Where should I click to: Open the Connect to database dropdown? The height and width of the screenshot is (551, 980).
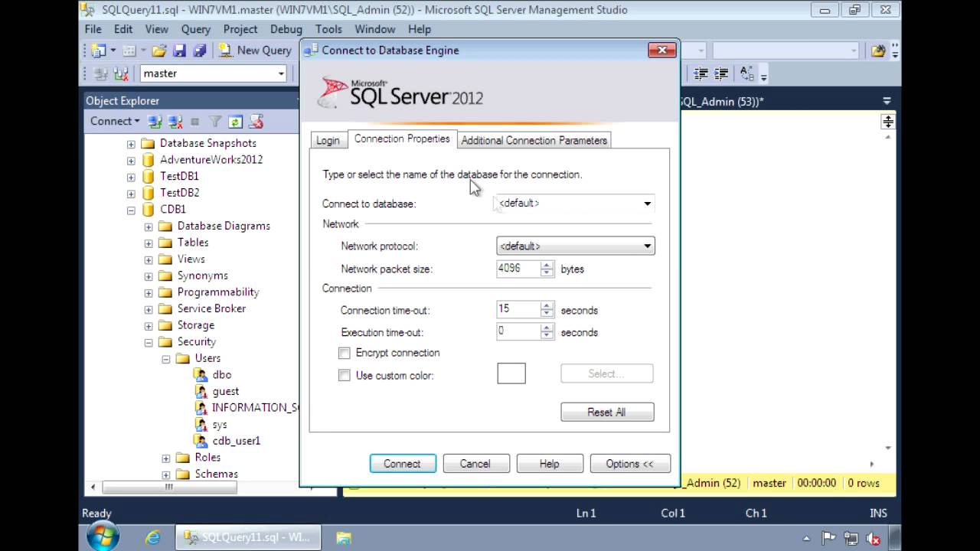(x=647, y=204)
